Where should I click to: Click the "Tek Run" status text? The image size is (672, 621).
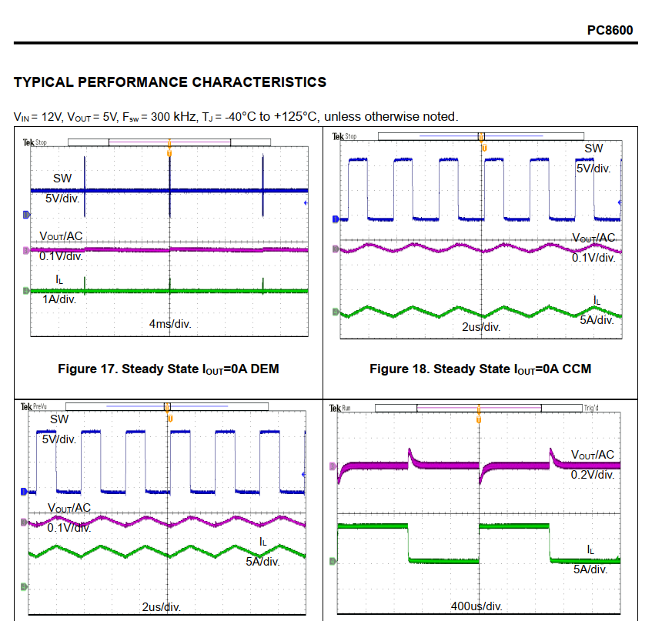[x=340, y=408]
